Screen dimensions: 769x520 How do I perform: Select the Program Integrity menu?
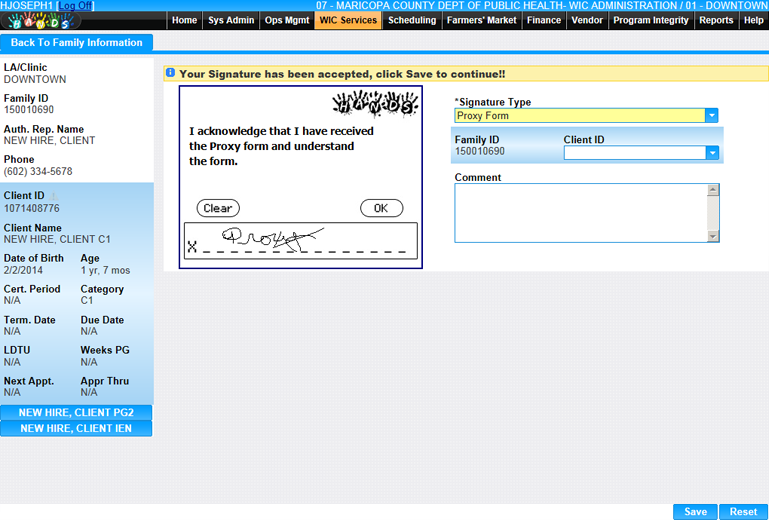point(650,20)
